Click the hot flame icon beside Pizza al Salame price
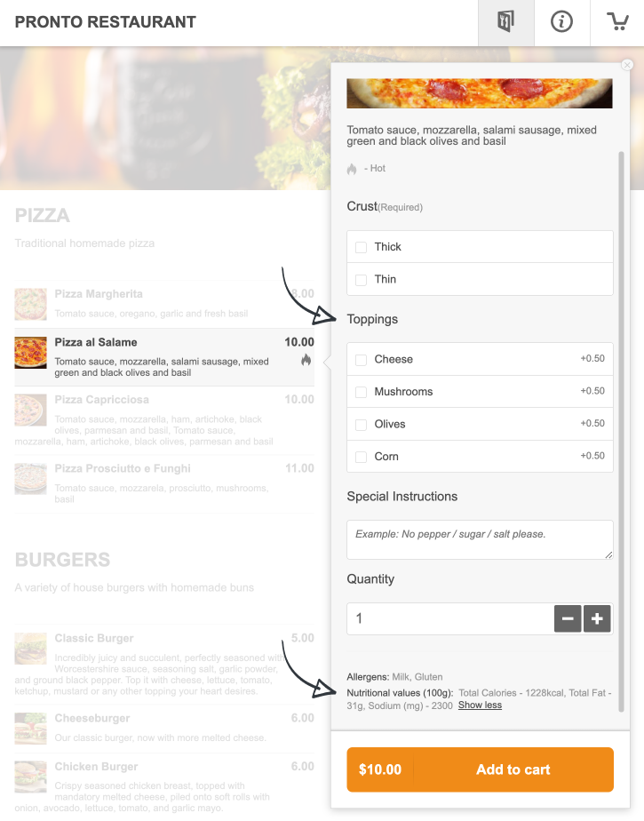The image size is (644, 821). 306,360
